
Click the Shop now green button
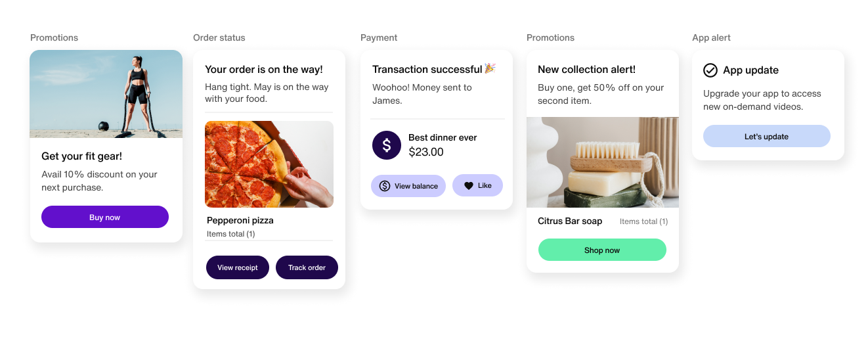coord(602,250)
